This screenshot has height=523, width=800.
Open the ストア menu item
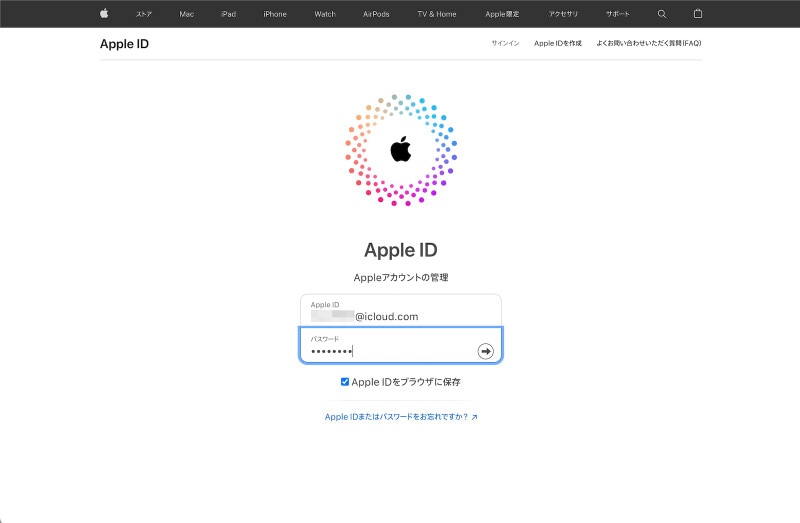[x=144, y=14]
